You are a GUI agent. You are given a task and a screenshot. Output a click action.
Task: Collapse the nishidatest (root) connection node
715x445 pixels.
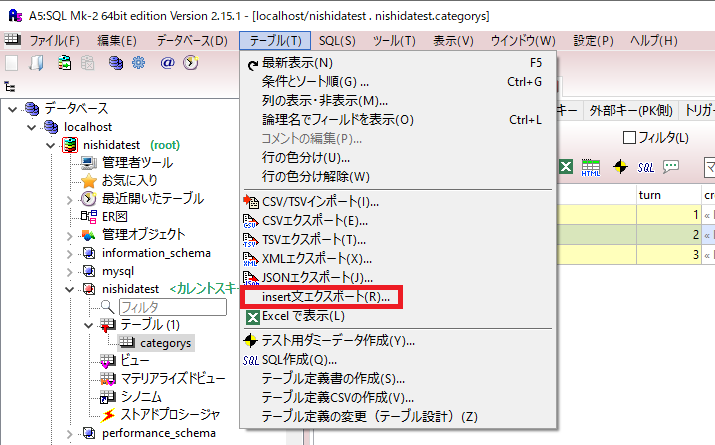51,145
